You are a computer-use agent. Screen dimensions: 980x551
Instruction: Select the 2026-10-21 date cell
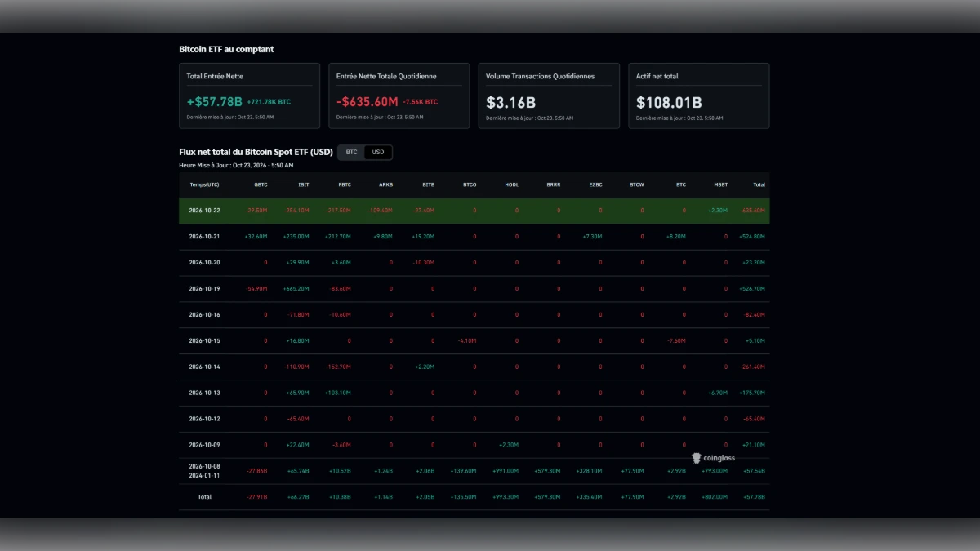coord(204,237)
